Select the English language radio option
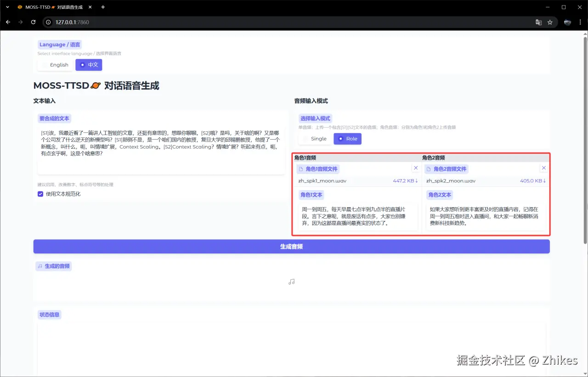588x377 pixels. coord(55,65)
